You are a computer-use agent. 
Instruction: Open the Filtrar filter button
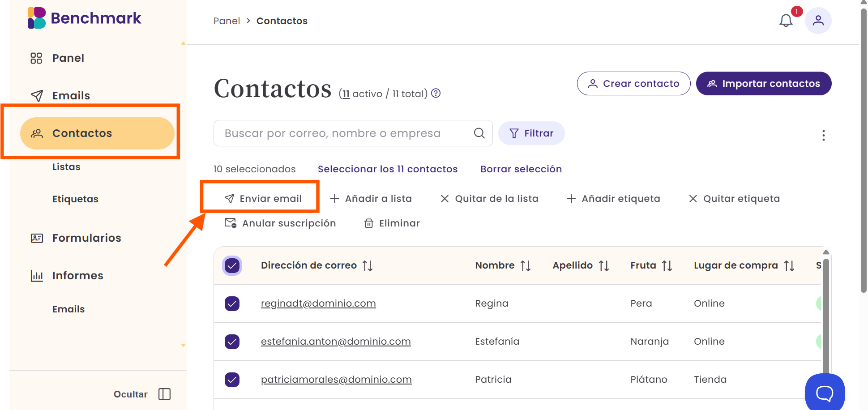point(531,133)
